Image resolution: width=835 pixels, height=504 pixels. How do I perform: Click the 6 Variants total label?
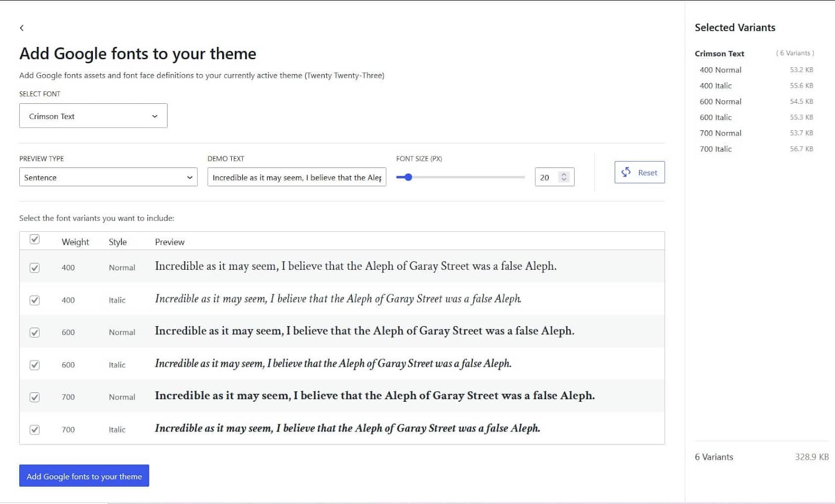tap(713, 457)
